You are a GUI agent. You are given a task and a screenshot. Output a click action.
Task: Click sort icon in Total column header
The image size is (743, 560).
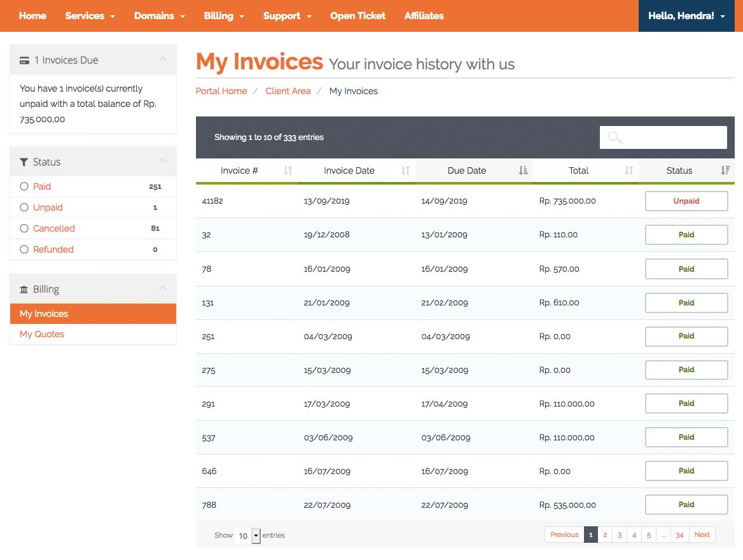pos(628,171)
